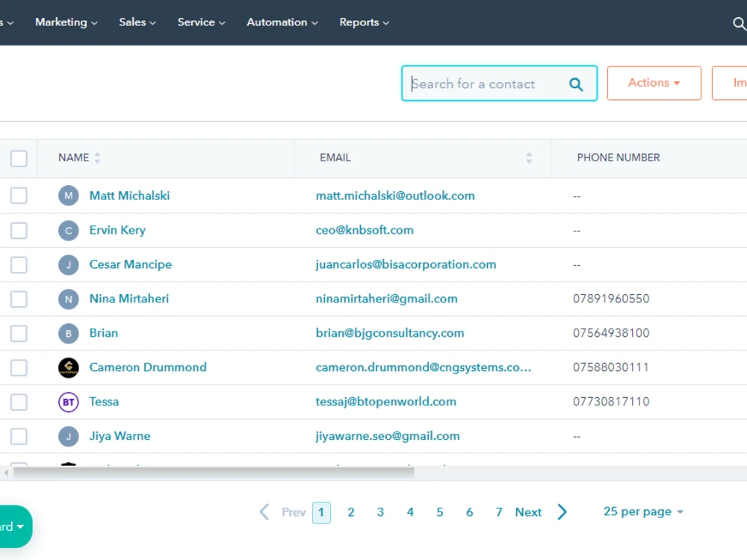Image resolution: width=747 pixels, height=560 pixels.
Task: Go to previous page with left chevron
Action: pyautogui.click(x=264, y=512)
